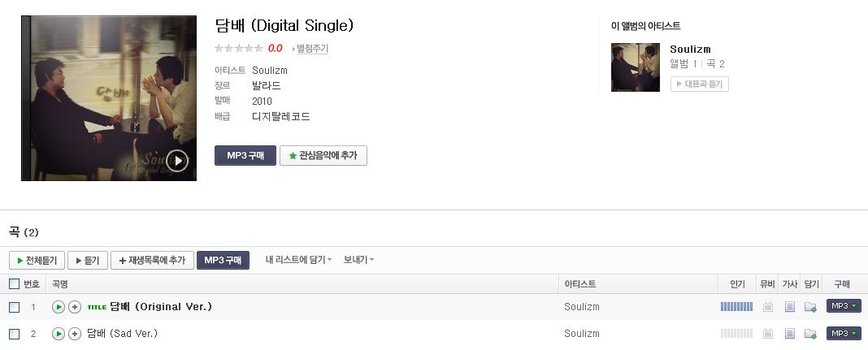The image size is (868, 350).
Task: Expand 보내기 dropdown
Action: coord(358,260)
